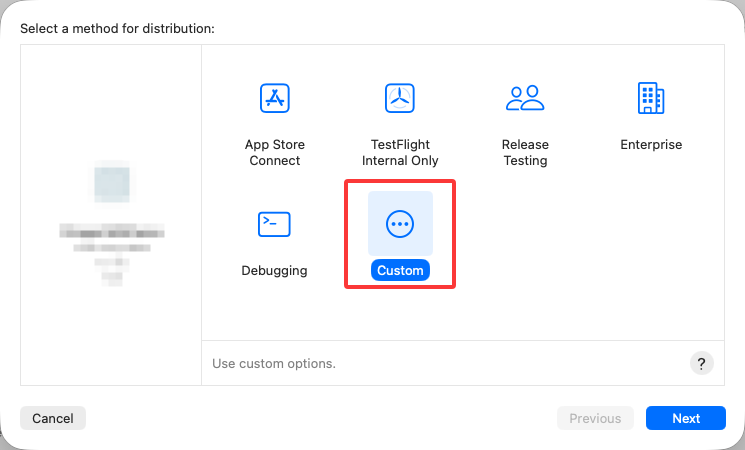
Task: Select the Enterprise building icon
Action: pos(651,98)
